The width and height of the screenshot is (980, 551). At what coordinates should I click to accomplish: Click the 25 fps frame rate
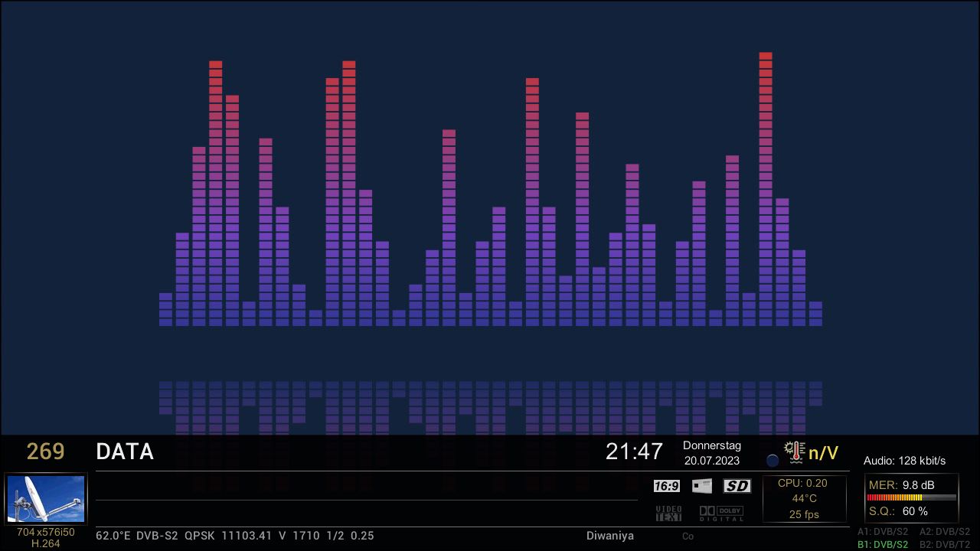pos(804,514)
